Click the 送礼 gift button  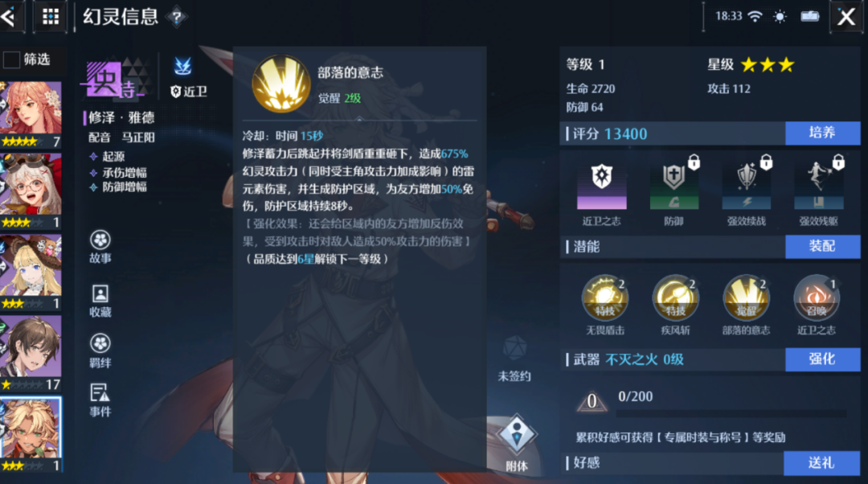click(x=822, y=463)
